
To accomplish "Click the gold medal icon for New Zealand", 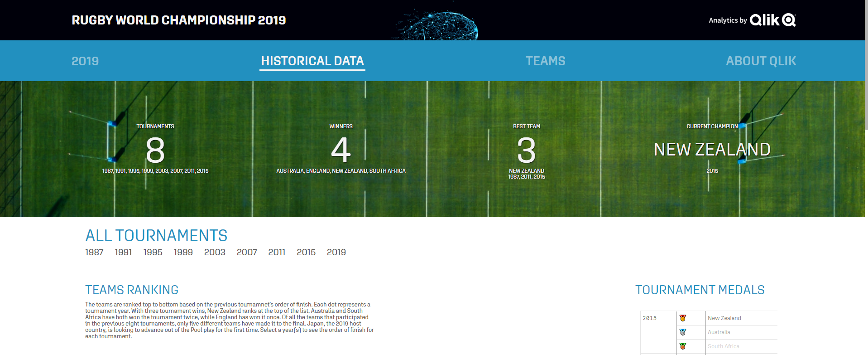I will click(682, 318).
